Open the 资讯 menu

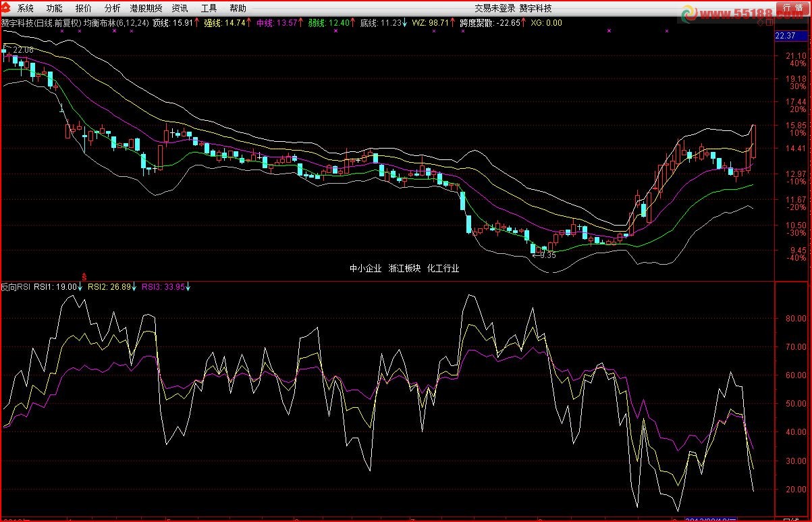[180, 9]
